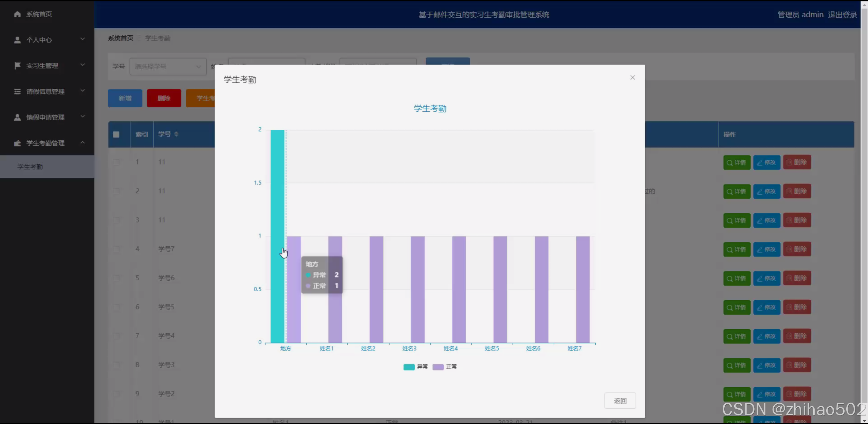Open 学生考勤 submenu item in sidebar
The height and width of the screenshot is (424, 868).
[30, 166]
